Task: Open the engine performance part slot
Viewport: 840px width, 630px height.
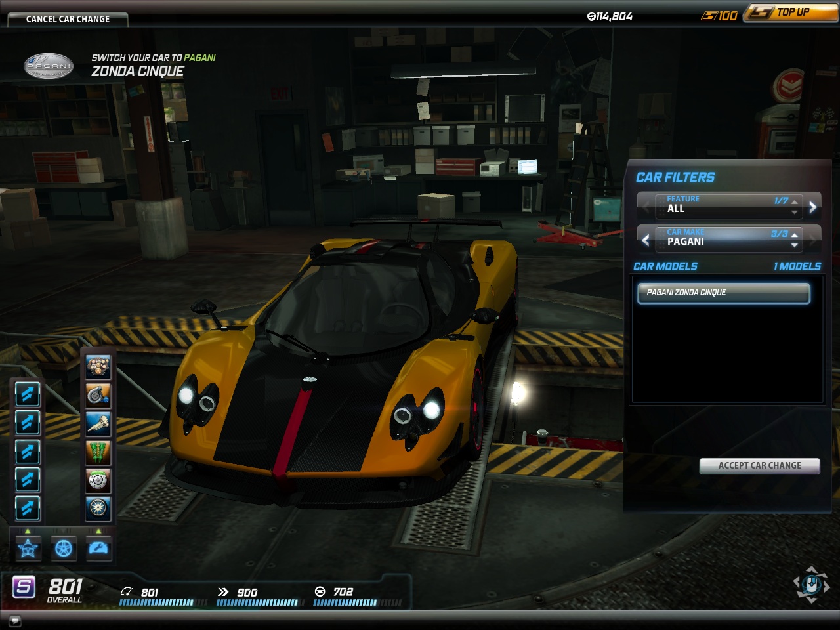Action: pyautogui.click(x=98, y=367)
